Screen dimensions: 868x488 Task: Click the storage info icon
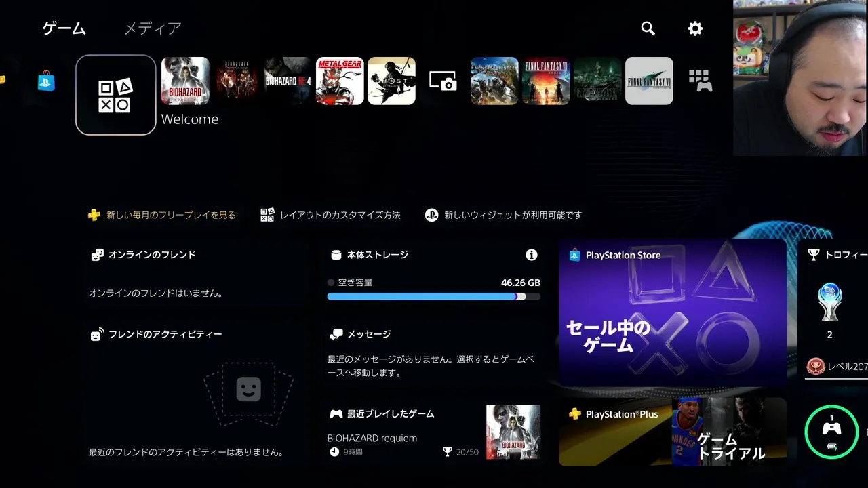tap(532, 255)
